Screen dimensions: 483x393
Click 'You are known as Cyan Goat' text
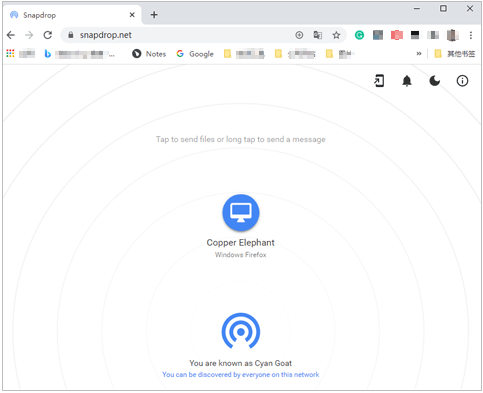tap(241, 363)
